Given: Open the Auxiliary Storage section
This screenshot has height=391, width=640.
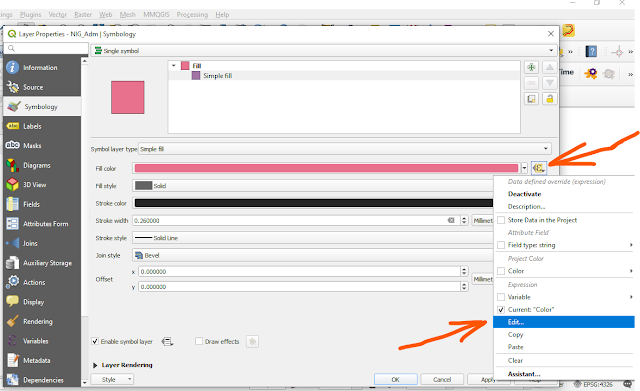Looking at the screenshot, I should coord(42,263).
